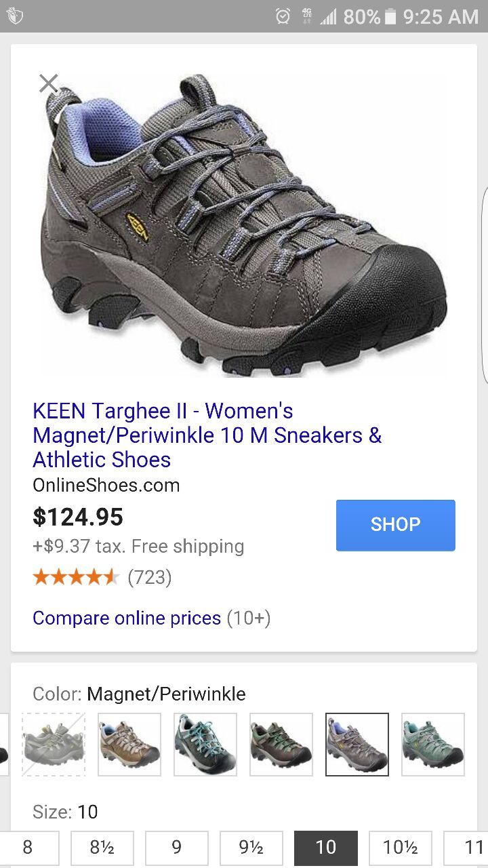Viewport: 488px width, 868px height.
Task: Select the light teal shoe color
Action: [433, 745]
